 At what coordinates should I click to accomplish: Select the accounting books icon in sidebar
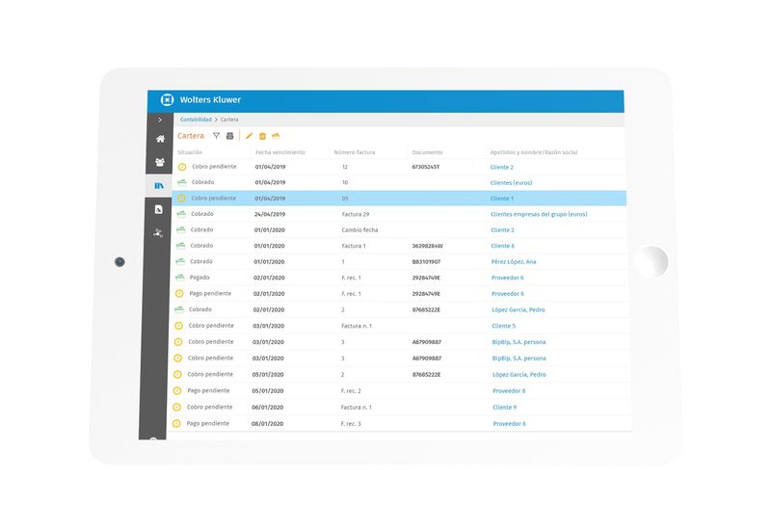[159, 185]
